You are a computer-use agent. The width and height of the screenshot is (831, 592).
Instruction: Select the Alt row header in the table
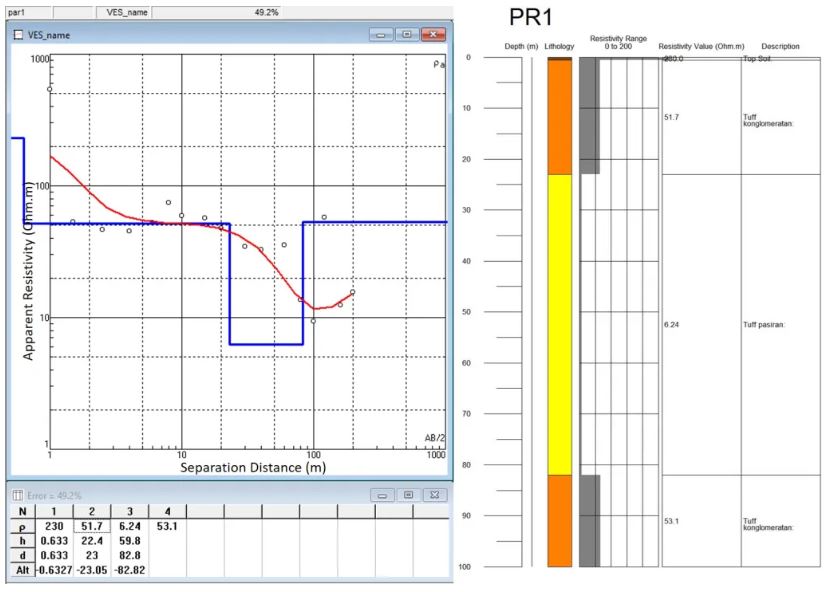click(x=22, y=570)
